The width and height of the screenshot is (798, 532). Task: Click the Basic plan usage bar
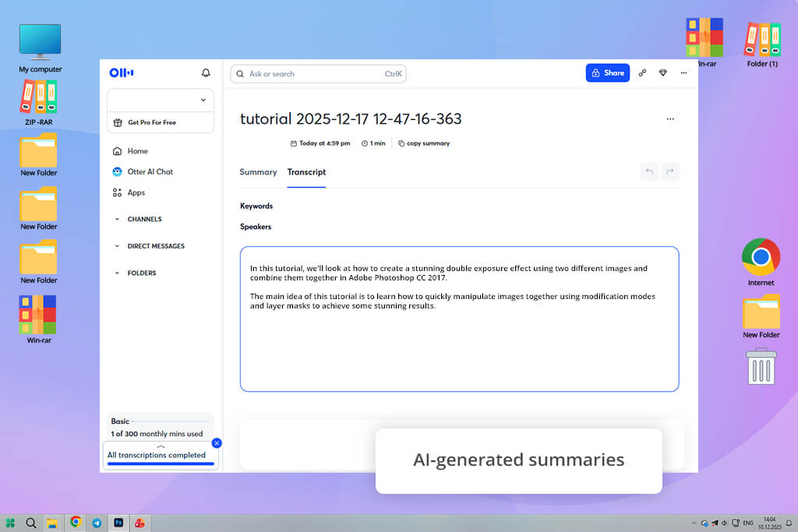171,421
